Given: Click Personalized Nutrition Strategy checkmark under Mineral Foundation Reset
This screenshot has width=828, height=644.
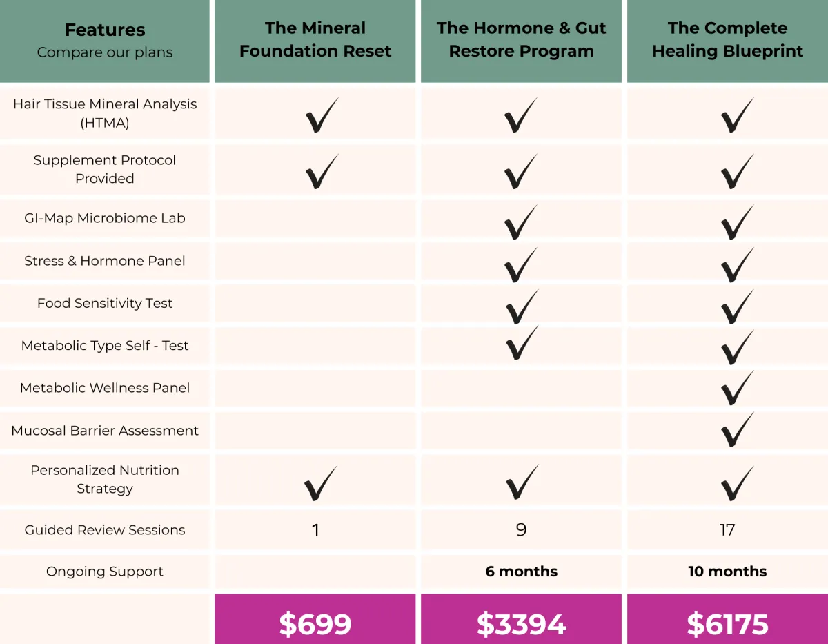Looking at the screenshot, I should [321, 483].
